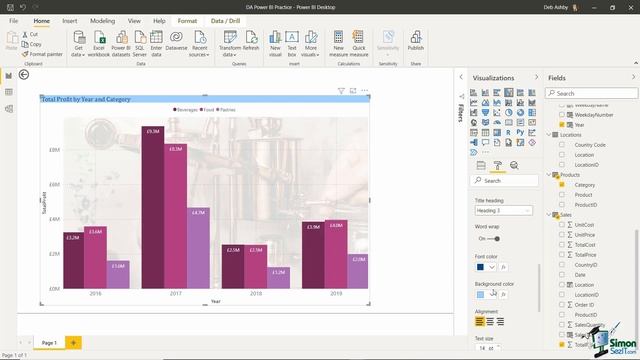
Task: Check the WeekdayNumber field
Action: (562, 115)
